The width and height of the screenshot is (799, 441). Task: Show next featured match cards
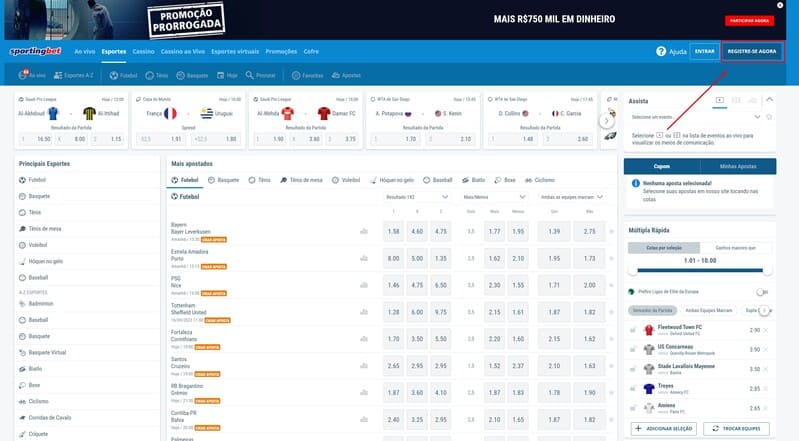pyautogui.click(x=606, y=121)
